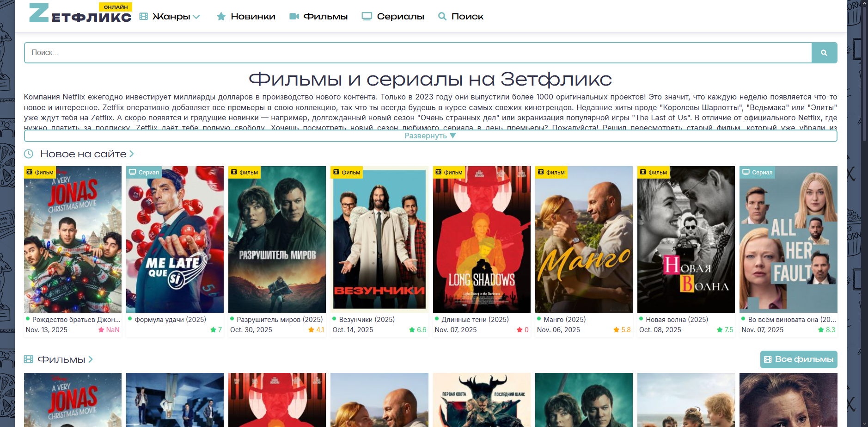Open the All Her Fault series poster
868x427 pixels.
[x=789, y=239]
